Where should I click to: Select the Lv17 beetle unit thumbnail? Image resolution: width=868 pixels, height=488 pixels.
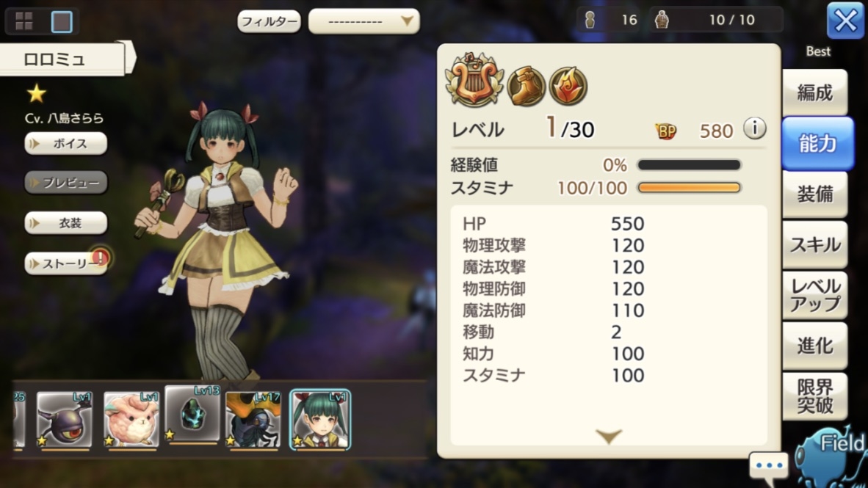pyautogui.click(x=253, y=420)
